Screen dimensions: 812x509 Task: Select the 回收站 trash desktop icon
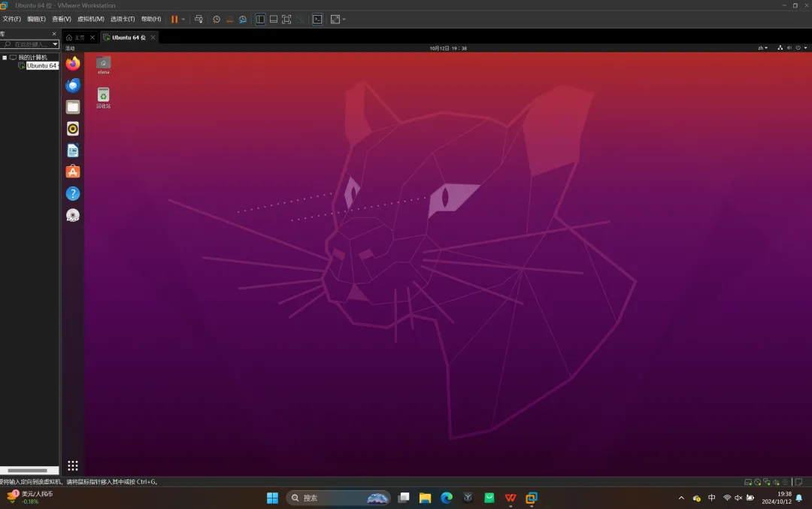tap(104, 98)
